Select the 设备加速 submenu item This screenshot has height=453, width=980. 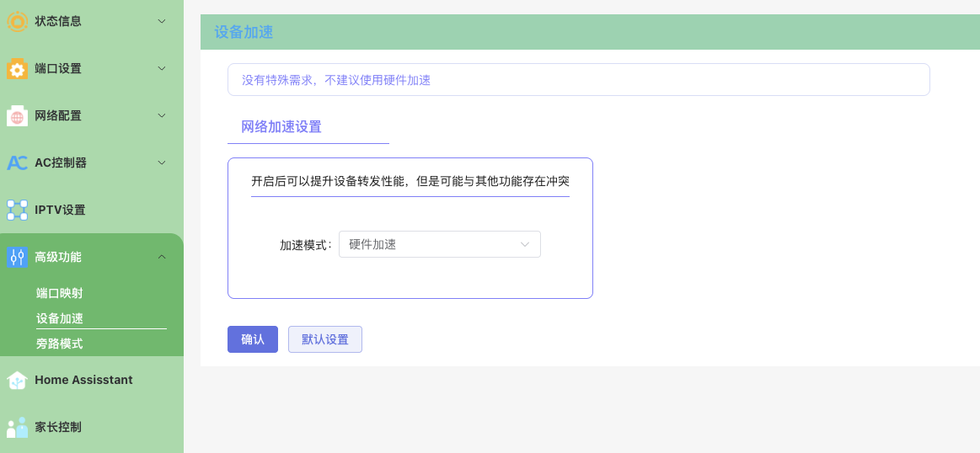[59, 318]
